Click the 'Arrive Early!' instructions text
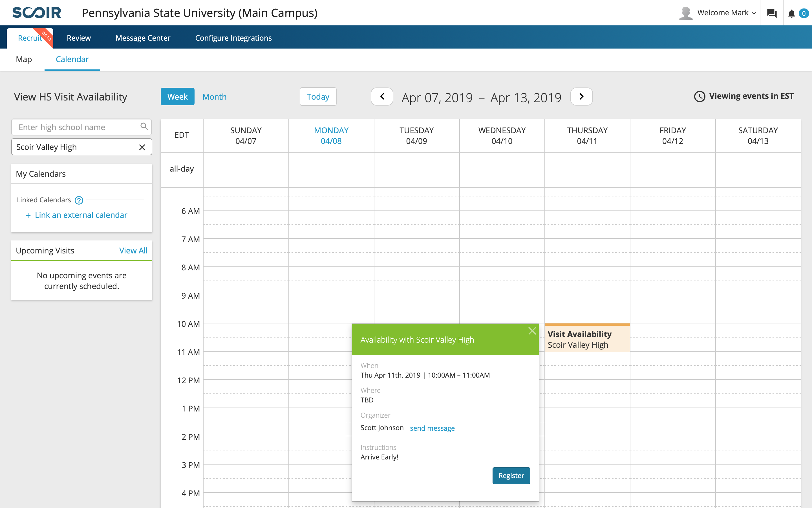This screenshot has width=812, height=508. [379, 457]
